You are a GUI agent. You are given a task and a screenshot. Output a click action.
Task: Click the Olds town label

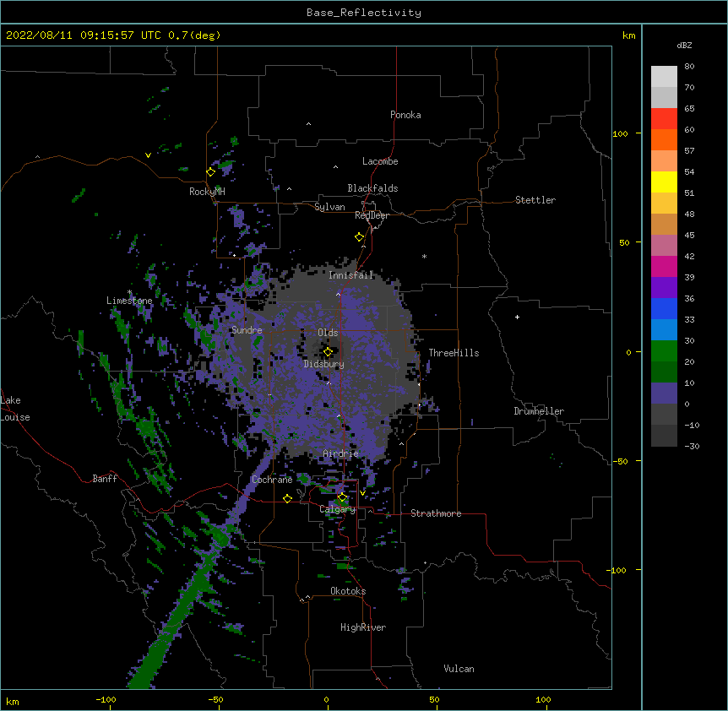click(x=328, y=333)
